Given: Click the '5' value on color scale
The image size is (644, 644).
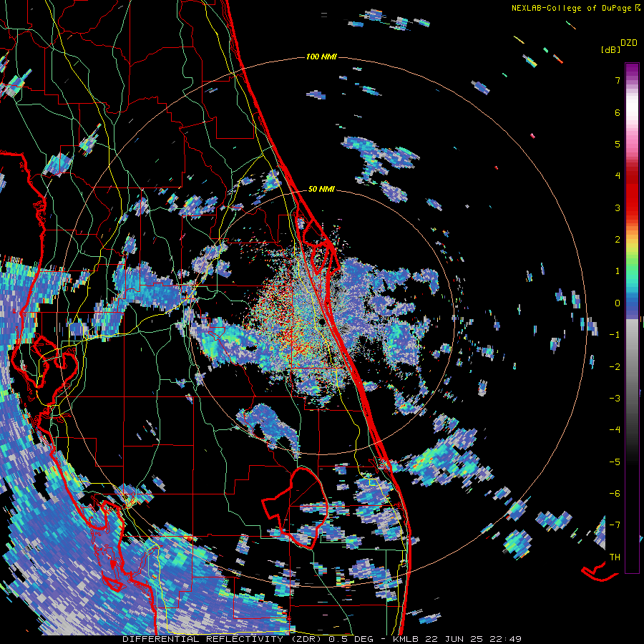Looking at the screenshot, I should [x=618, y=144].
